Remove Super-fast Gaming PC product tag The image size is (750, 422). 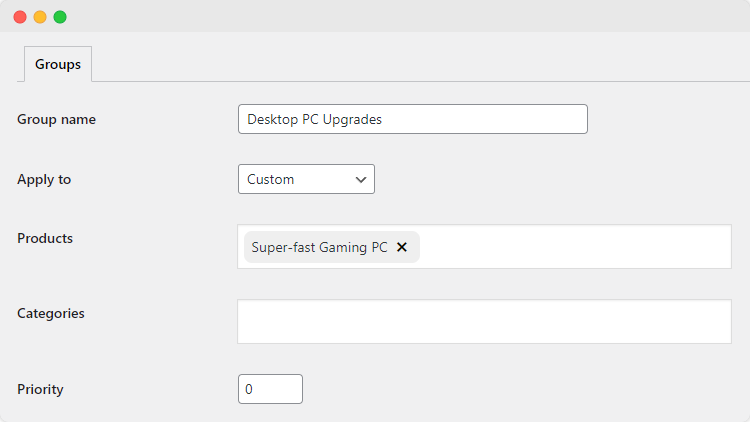click(402, 247)
